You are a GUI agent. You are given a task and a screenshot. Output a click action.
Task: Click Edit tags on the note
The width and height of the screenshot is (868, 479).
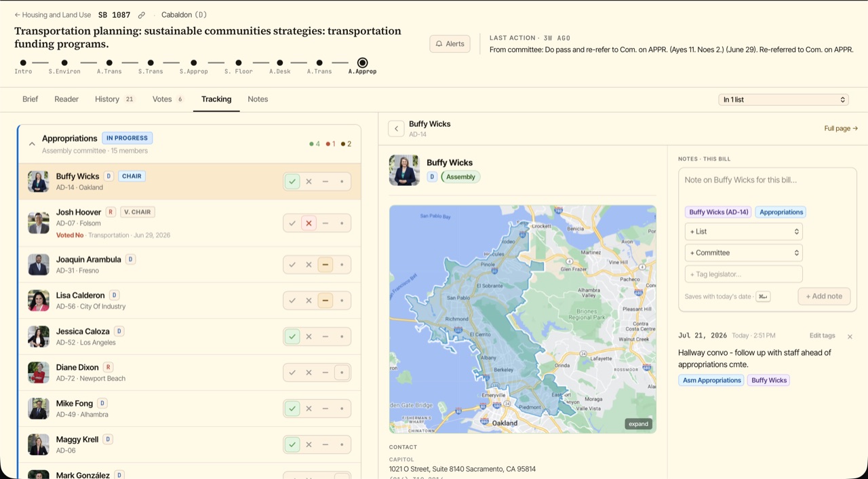[822, 336]
